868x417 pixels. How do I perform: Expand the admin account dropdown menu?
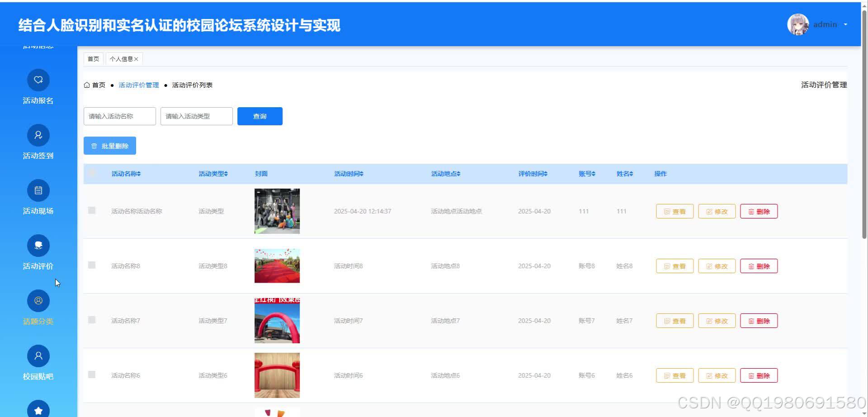point(846,24)
